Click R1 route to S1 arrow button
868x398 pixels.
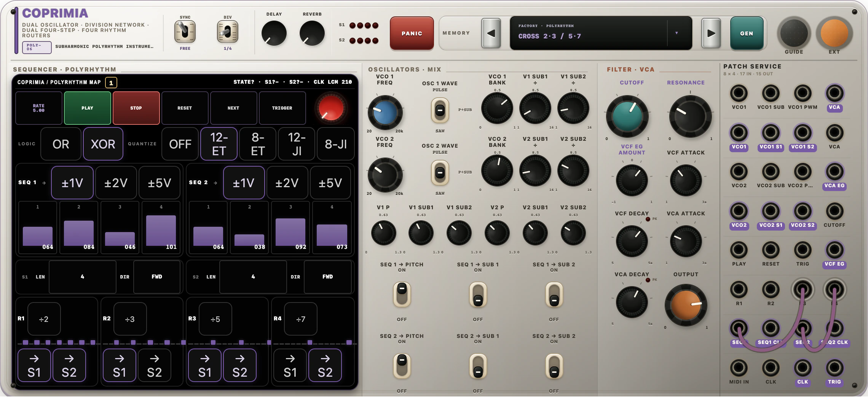pyautogui.click(x=34, y=365)
